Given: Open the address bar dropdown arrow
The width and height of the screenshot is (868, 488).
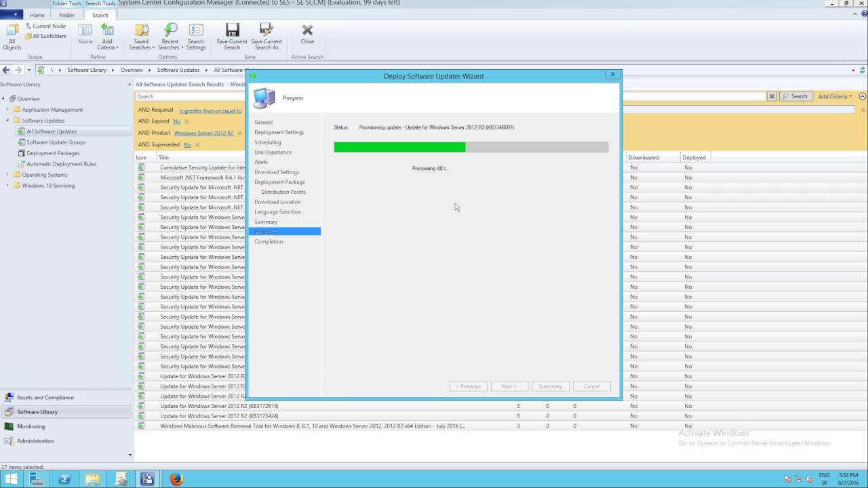Looking at the screenshot, I should [853, 70].
